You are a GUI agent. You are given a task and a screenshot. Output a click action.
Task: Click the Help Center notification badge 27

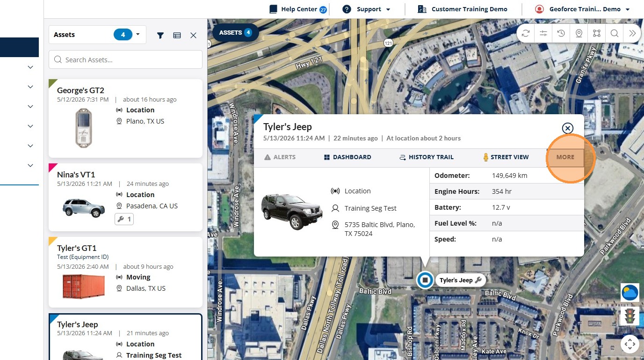pyautogui.click(x=323, y=9)
